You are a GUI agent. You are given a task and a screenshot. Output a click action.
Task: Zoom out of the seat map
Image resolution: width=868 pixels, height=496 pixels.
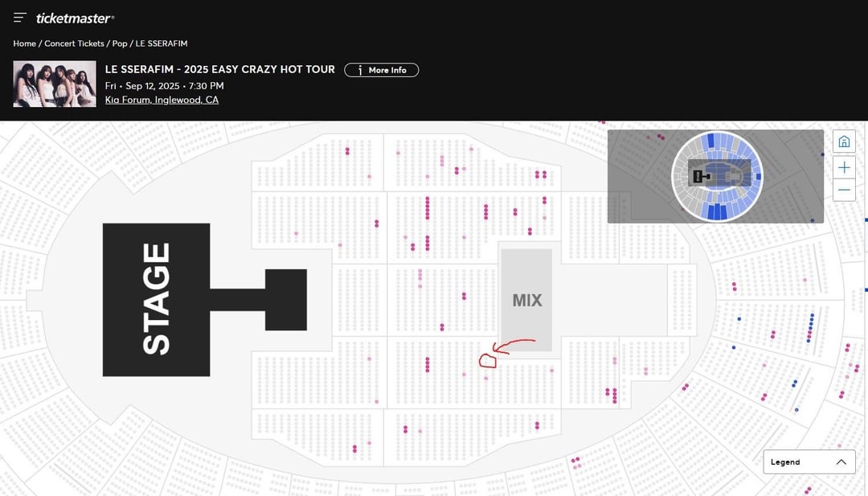(844, 191)
